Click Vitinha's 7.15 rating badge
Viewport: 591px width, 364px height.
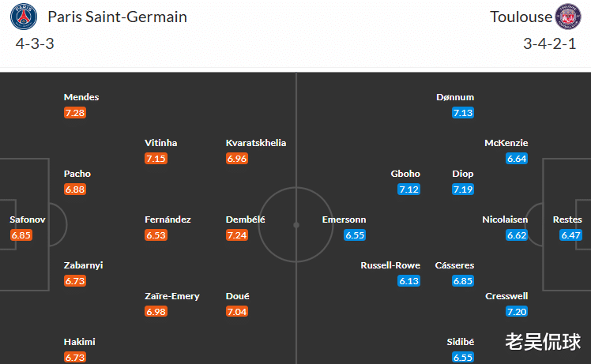point(156,159)
